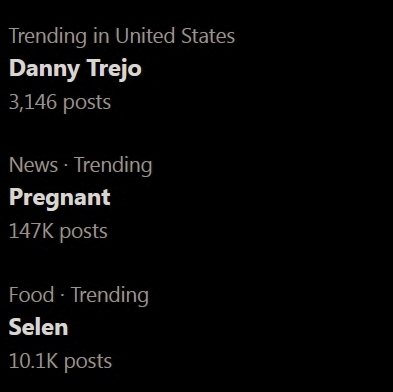Click the dot separator after Food
The height and width of the screenshot is (392, 393).
[x=62, y=295]
